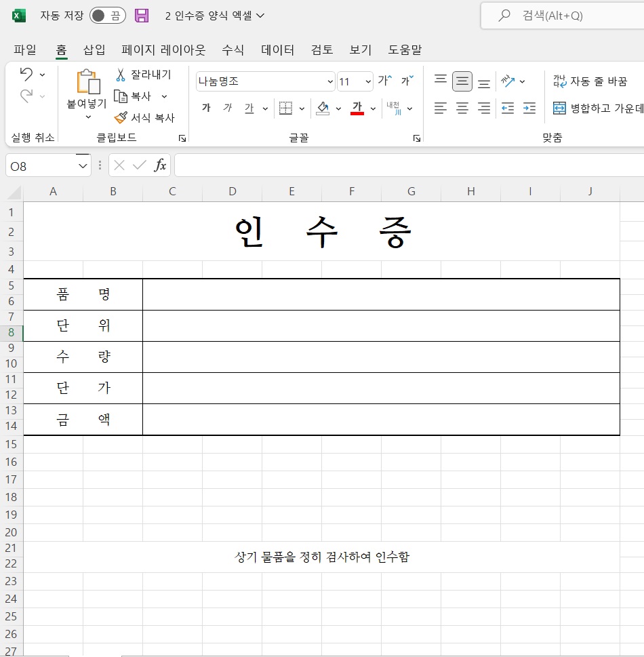Apply italic formatting with the 가 icon
The height and width of the screenshot is (657, 644).
(228, 108)
